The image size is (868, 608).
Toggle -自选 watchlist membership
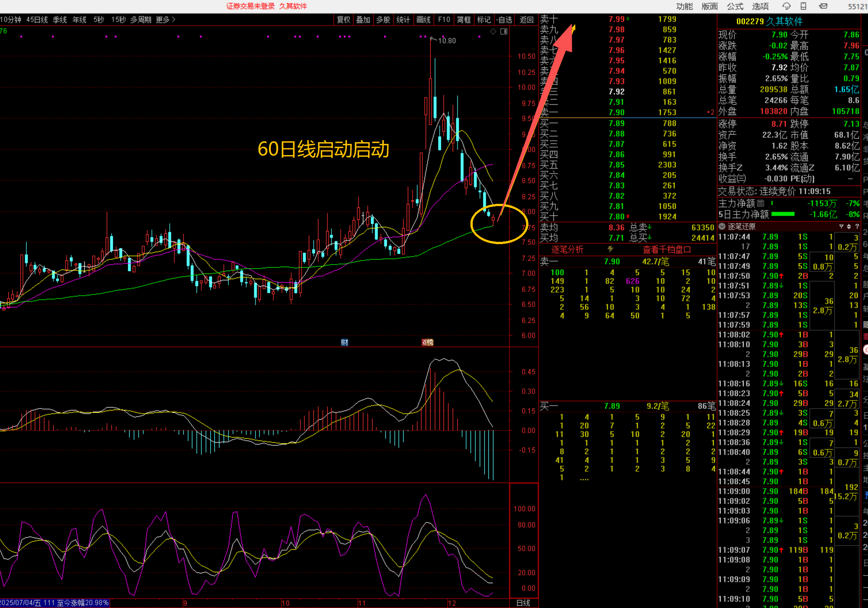(x=504, y=20)
